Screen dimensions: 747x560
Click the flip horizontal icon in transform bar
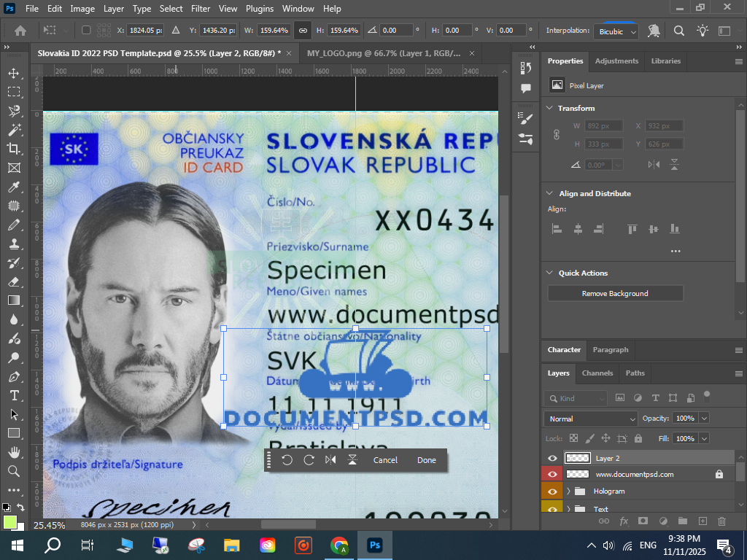pos(330,460)
